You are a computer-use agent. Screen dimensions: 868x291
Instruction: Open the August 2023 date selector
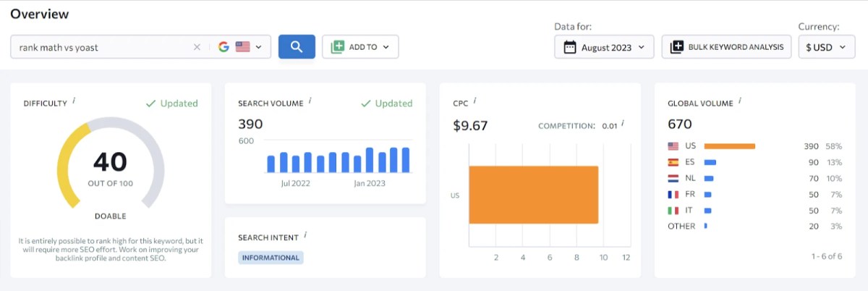click(605, 47)
